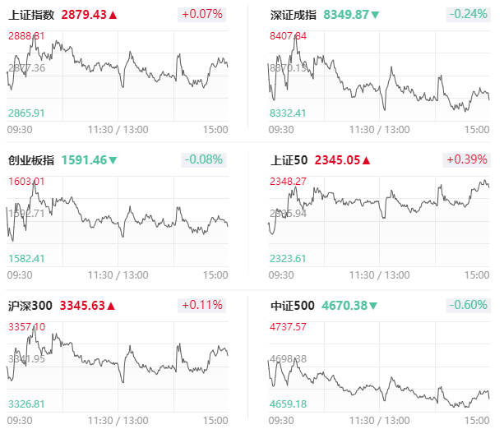Open the 中证500 index title
The width and height of the screenshot is (504, 429).
coord(292,306)
